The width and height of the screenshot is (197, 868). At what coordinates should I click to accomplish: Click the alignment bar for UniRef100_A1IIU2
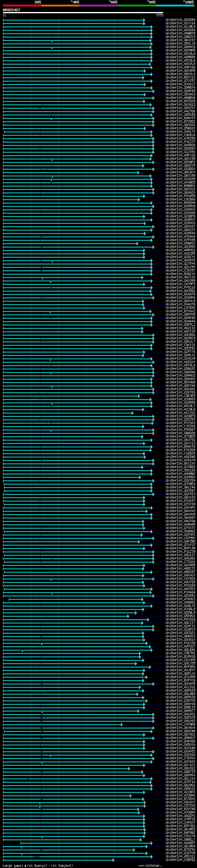coord(68,413)
